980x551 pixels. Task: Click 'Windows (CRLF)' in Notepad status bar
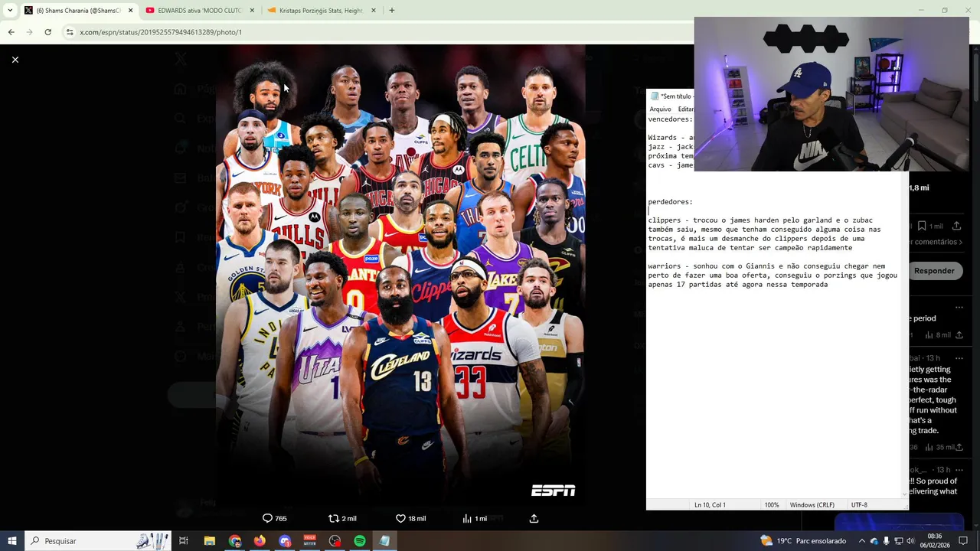click(x=812, y=505)
